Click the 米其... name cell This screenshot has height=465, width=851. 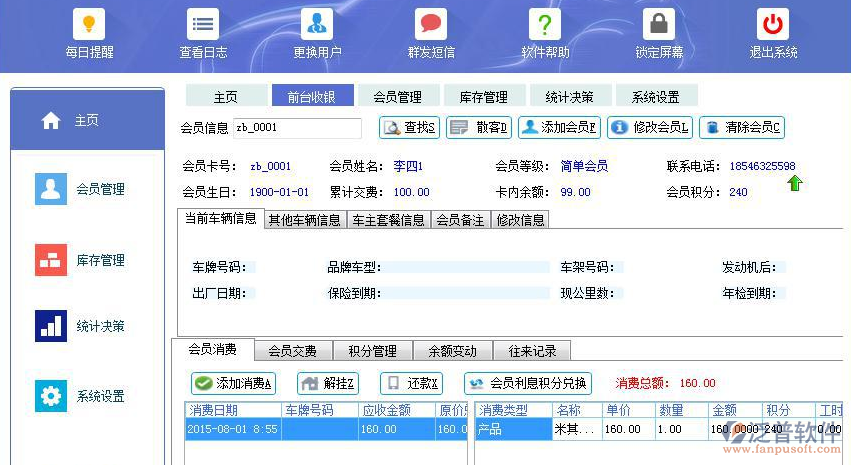pos(577,429)
